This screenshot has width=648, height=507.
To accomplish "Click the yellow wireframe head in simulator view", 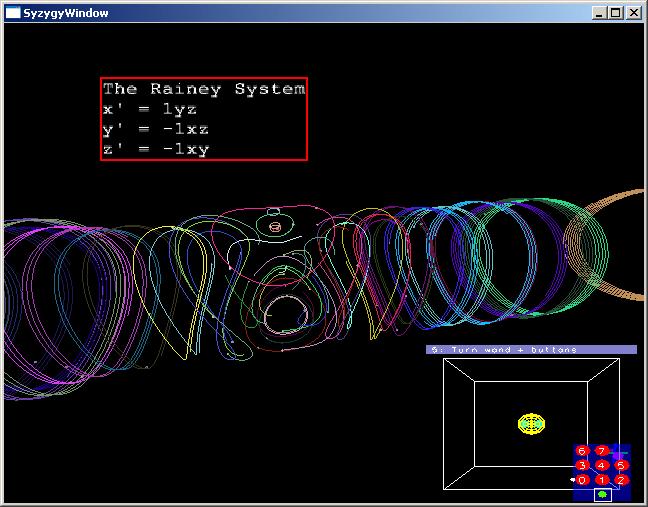I will [532, 424].
